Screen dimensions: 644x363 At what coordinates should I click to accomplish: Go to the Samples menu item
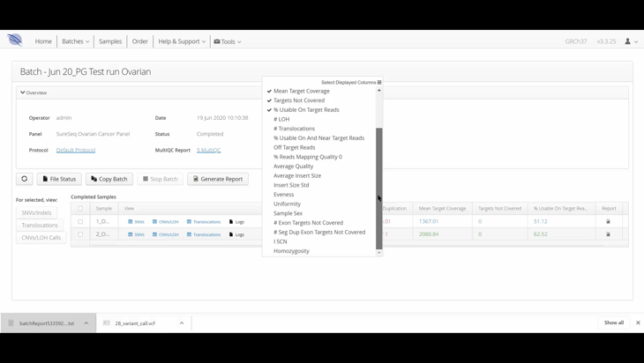(x=110, y=41)
